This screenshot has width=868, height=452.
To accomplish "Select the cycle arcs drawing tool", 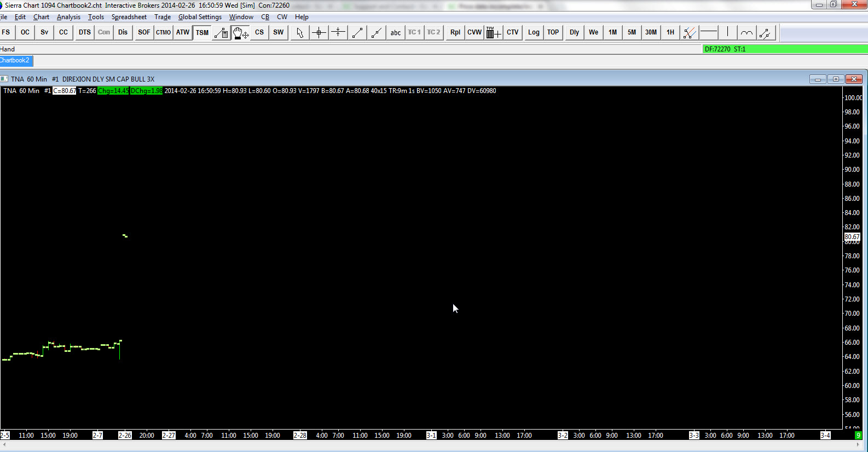I will 747,32.
